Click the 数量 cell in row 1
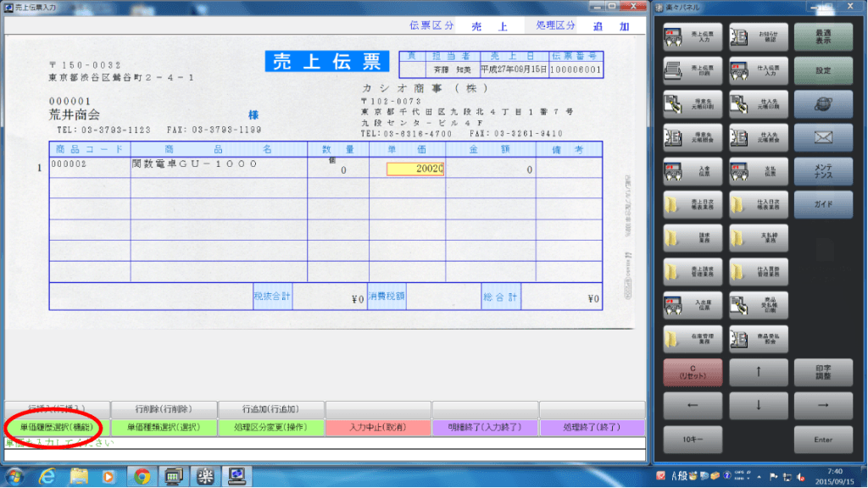868x488 pixels. click(x=338, y=168)
